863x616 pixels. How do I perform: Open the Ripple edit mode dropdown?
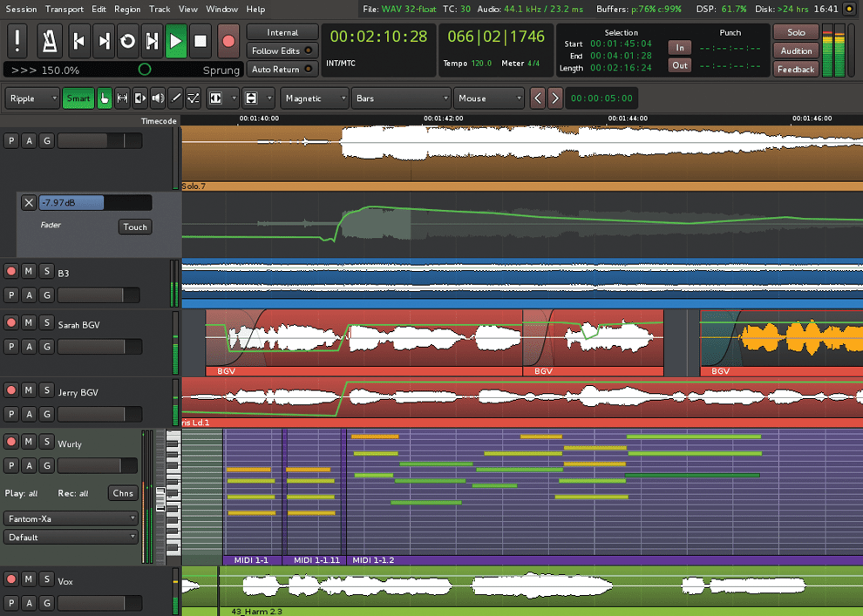pyautogui.click(x=32, y=98)
